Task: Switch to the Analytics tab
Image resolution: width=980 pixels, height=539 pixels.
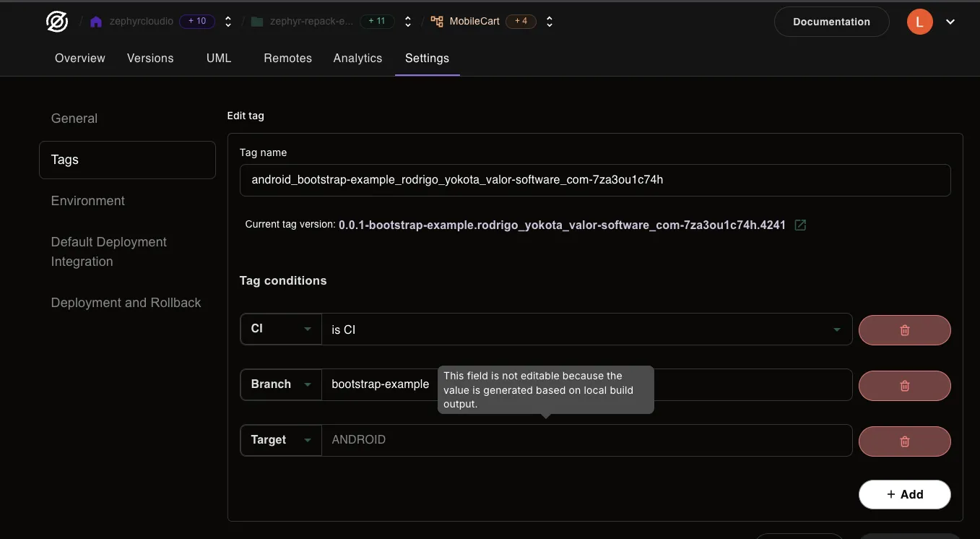Action: [357, 59]
